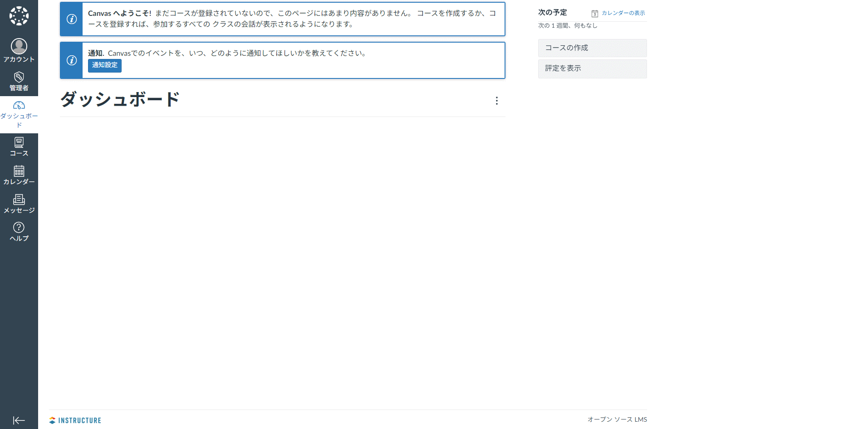Click the notification alert info icon
The height and width of the screenshot is (429, 868).
click(72, 60)
